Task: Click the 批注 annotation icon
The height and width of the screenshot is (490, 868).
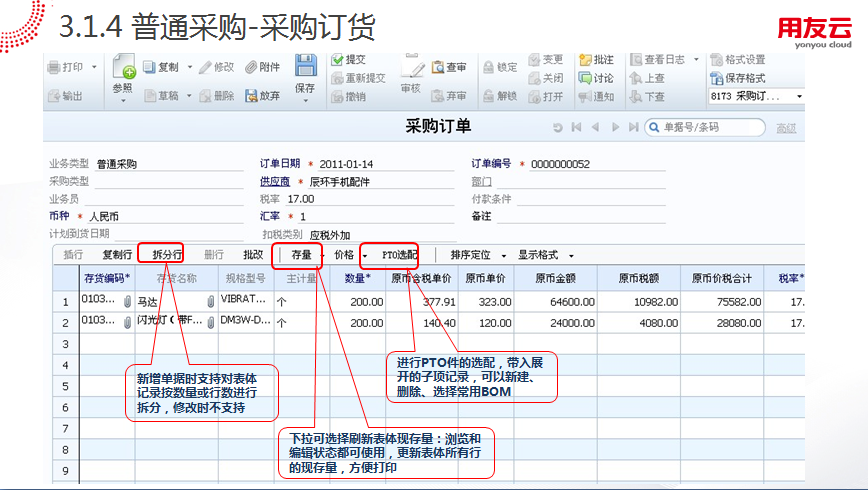Action: pyautogui.click(x=585, y=59)
